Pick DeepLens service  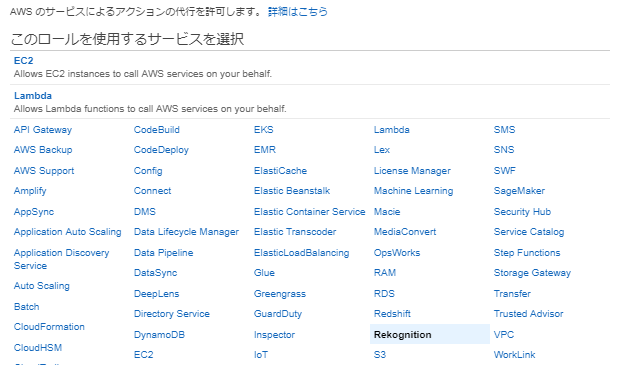click(x=157, y=294)
